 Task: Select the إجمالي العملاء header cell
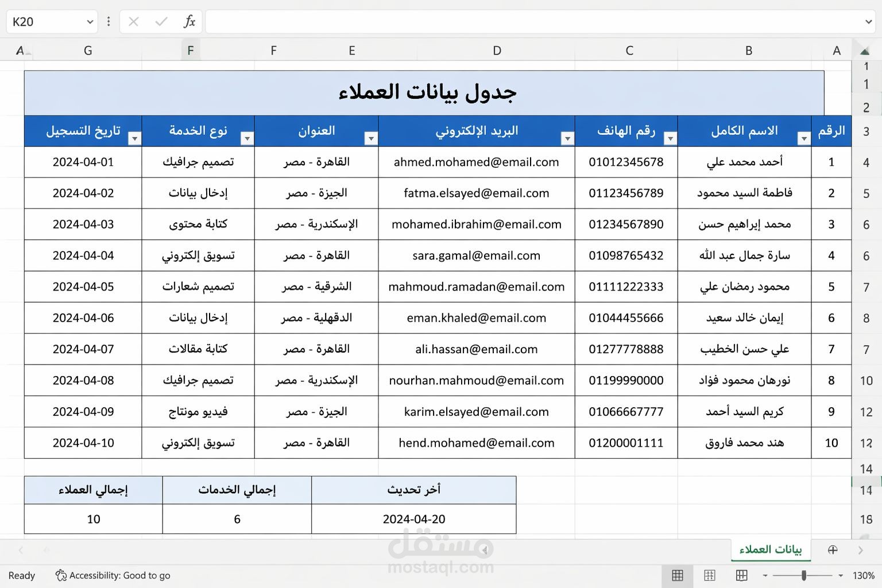click(93, 490)
